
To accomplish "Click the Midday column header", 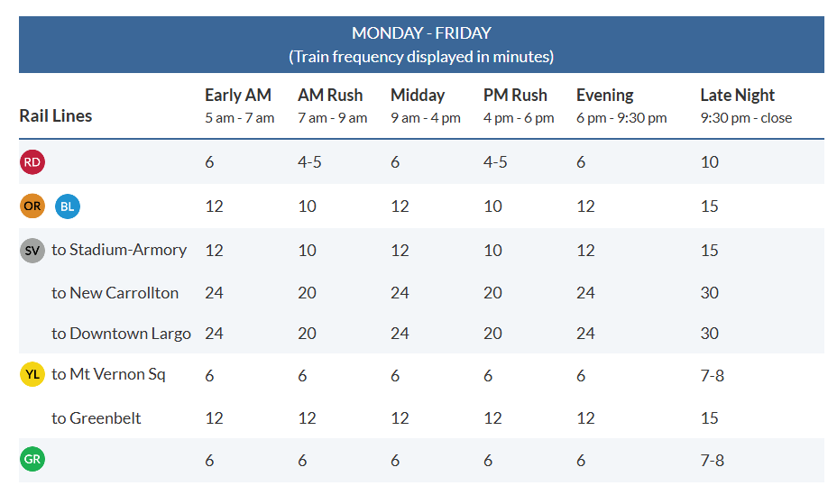I will 418,96.
